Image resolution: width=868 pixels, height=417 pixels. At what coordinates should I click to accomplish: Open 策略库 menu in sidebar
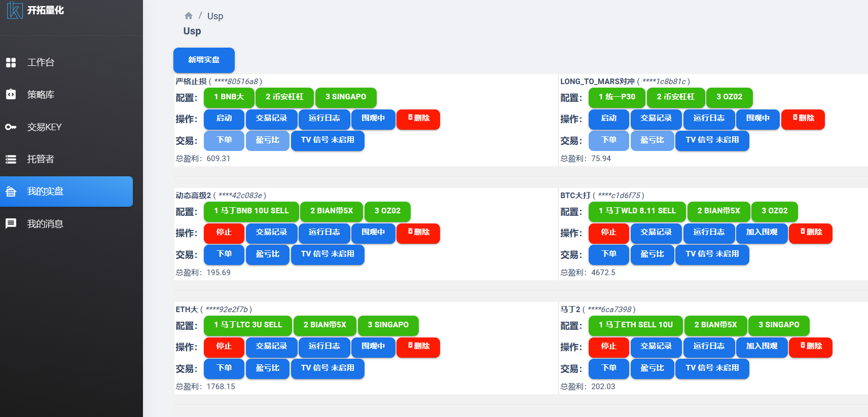click(41, 95)
